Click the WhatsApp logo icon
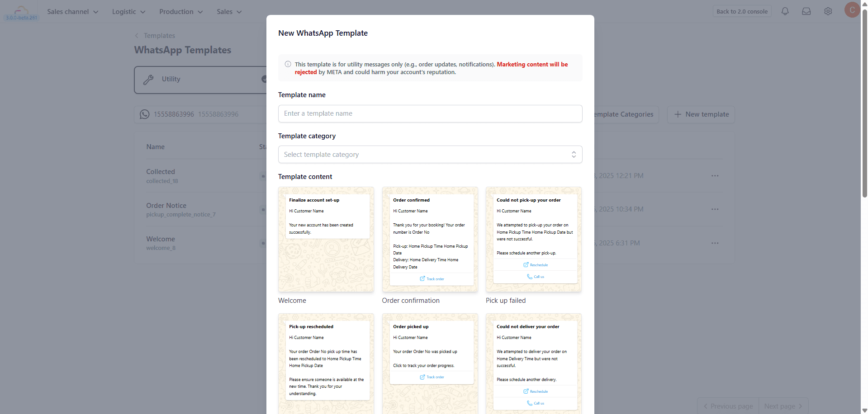868x414 pixels. [x=144, y=114]
